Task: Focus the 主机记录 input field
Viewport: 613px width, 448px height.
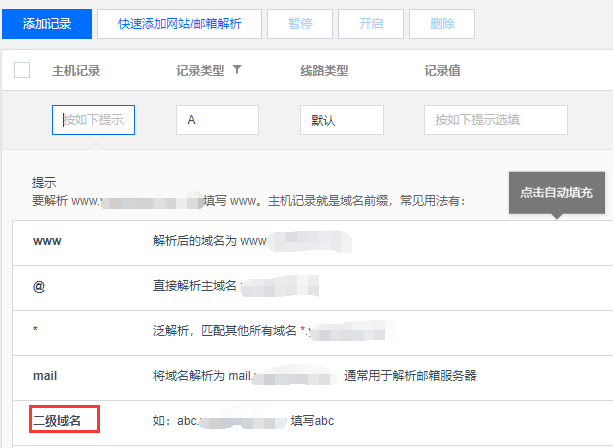Action: (93, 120)
